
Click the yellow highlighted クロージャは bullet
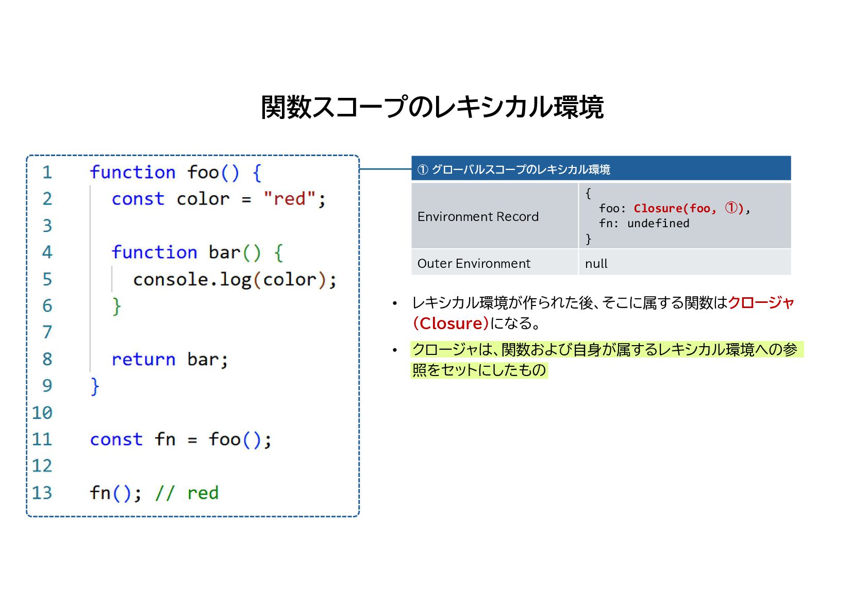pyautogui.click(x=607, y=360)
